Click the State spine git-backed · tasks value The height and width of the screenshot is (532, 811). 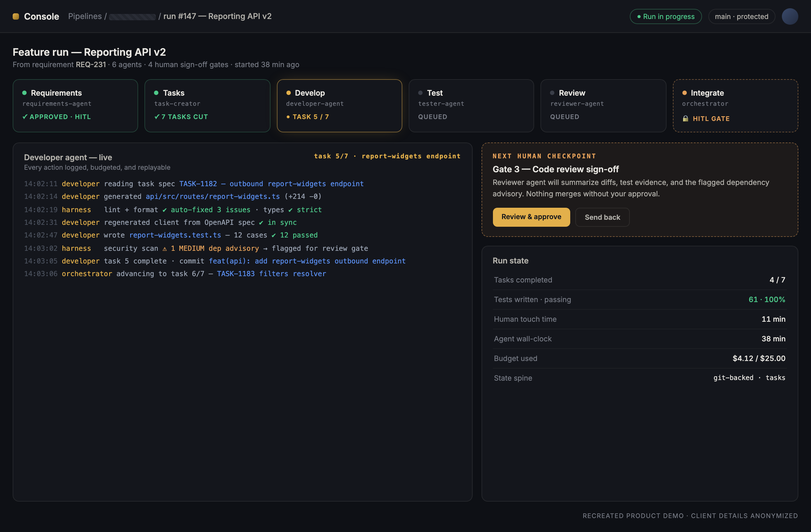749,378
